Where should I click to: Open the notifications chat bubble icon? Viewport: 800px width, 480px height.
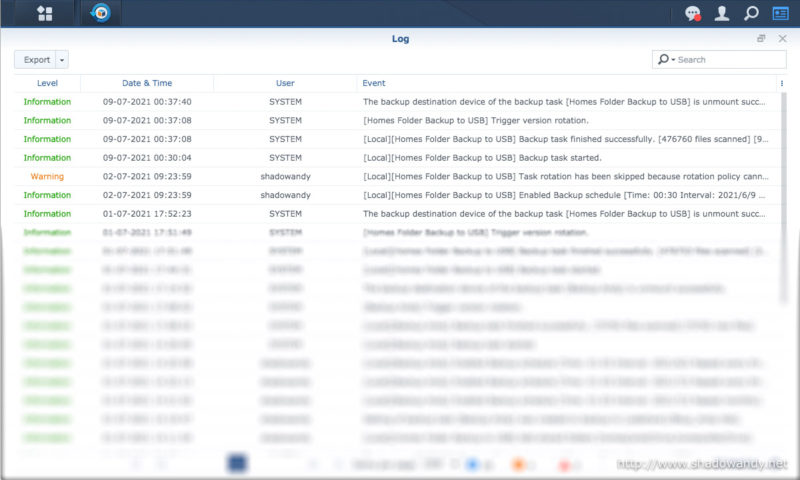click(692, 13)
